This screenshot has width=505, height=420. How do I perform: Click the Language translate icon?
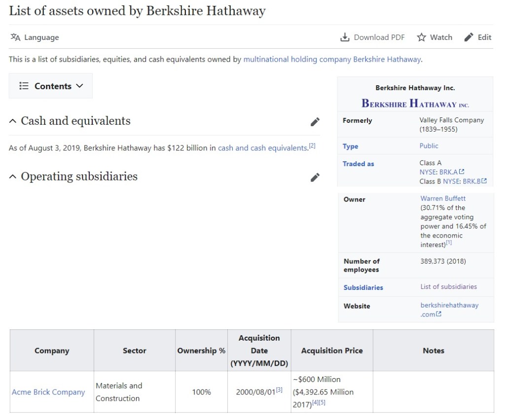pos(15,37)
